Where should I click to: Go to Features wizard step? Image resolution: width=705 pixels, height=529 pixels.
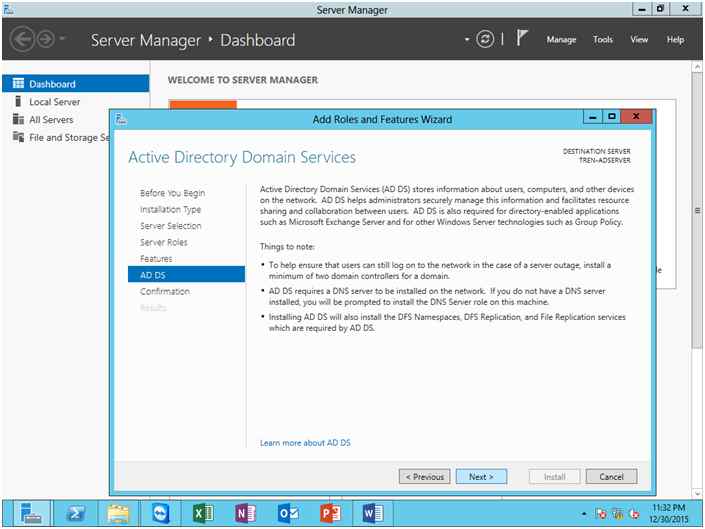(156, 258)
